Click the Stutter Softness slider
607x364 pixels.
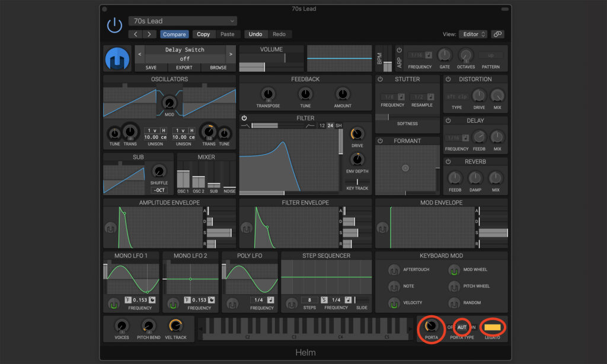(407, 117)
